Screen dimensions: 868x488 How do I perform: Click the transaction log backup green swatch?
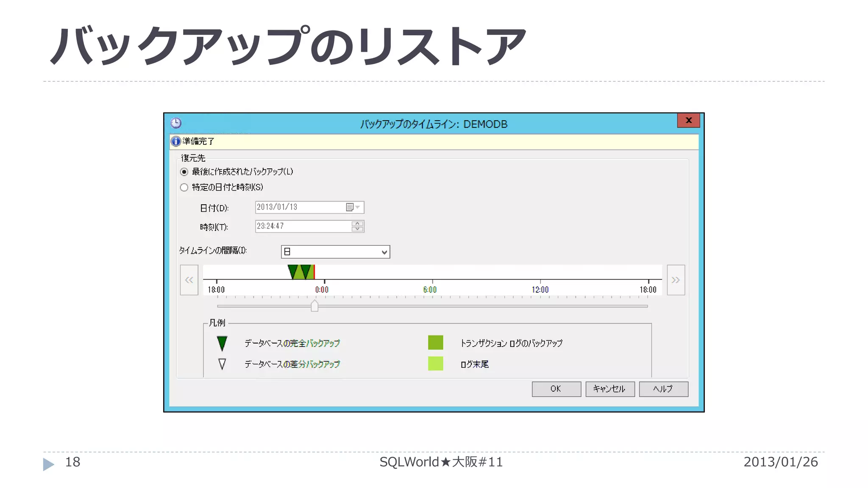tap(436, 343)
